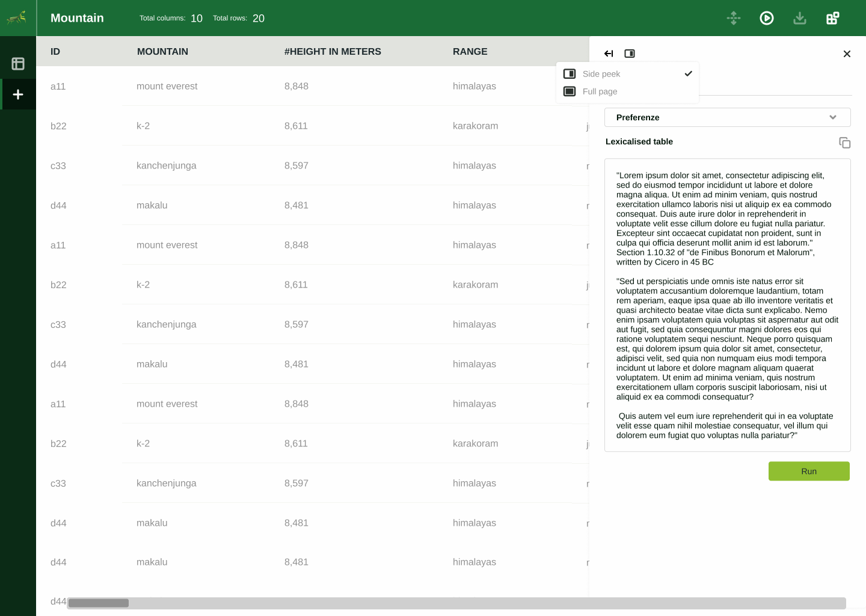Close the side panel with the X
The height and width of the screenshot is (616, 866).
pyautogui.click(x=847, y=54)
